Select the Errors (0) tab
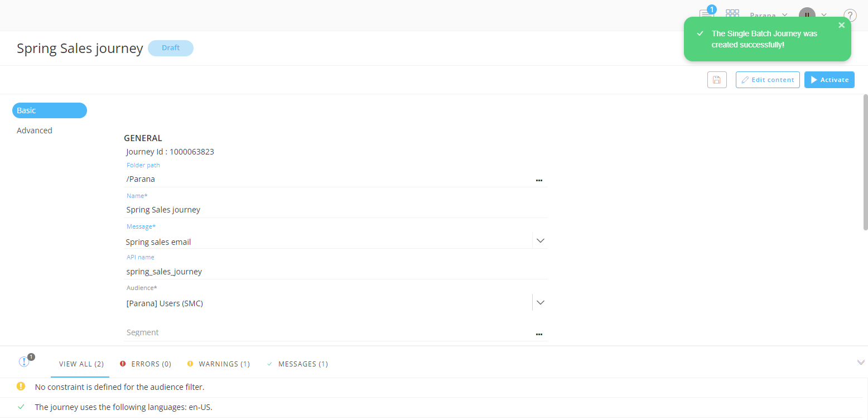868x420 pixels. click(145, 364)
